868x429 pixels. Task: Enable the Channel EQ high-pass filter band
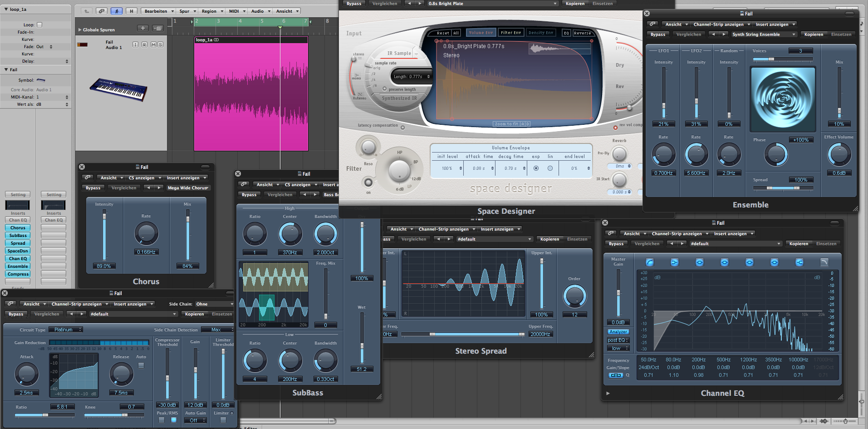[x=650, y=262]
